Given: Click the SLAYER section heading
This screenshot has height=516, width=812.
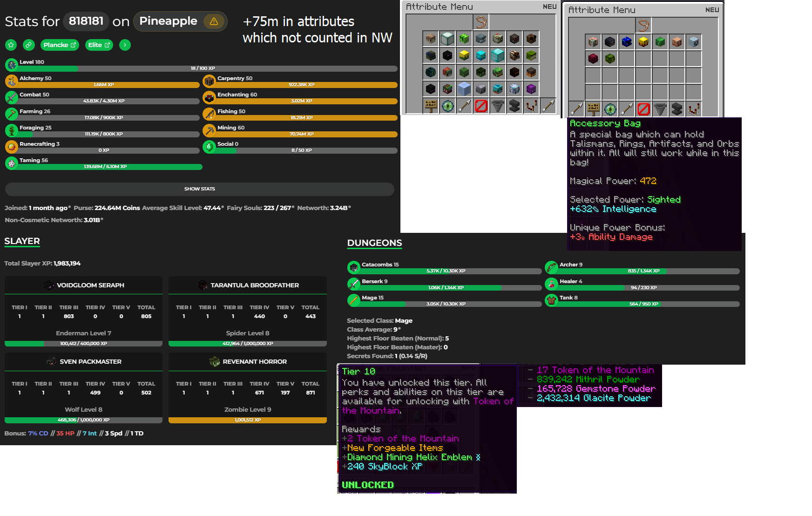Looking at the screenshot, I should [22, 241].
